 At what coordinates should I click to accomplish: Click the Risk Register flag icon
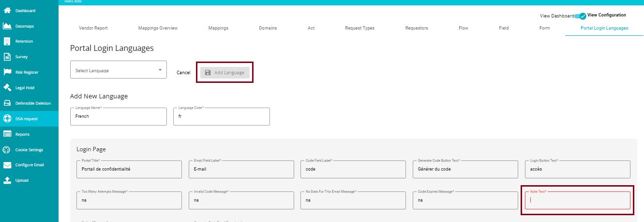(7, 72)
